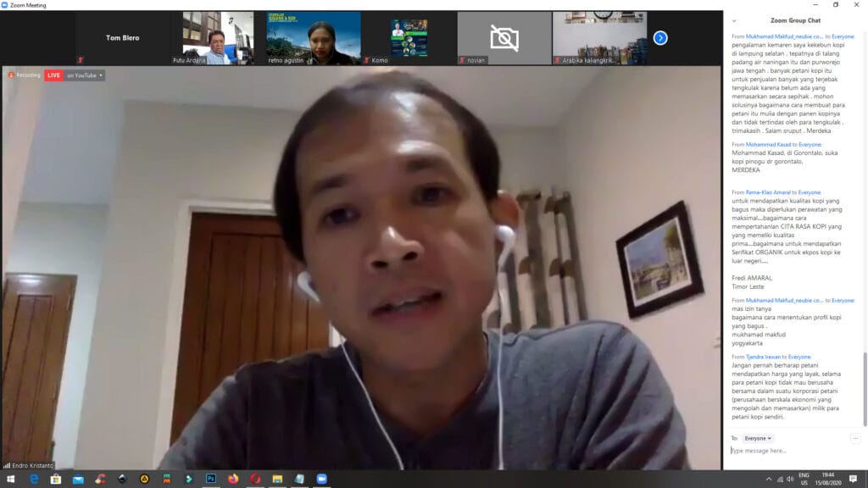Open File Explorer from the taskbar
The height and width of the screenshot is (488, 868).
(x=277, y=480)
